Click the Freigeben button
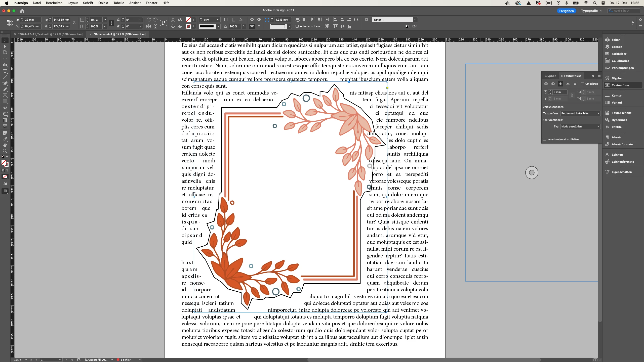Image resolution: width=644 pixels, height=362 pixels. coord(566,11)
